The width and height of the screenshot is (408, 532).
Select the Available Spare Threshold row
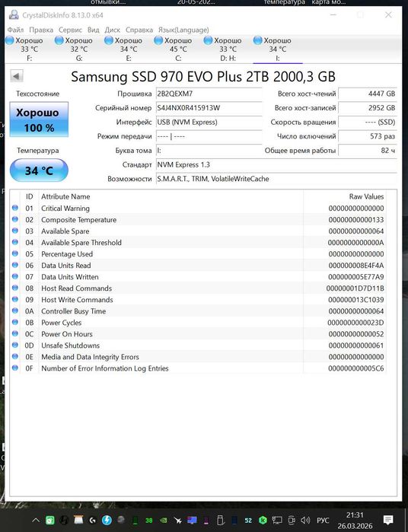click(x=198, y=243)
